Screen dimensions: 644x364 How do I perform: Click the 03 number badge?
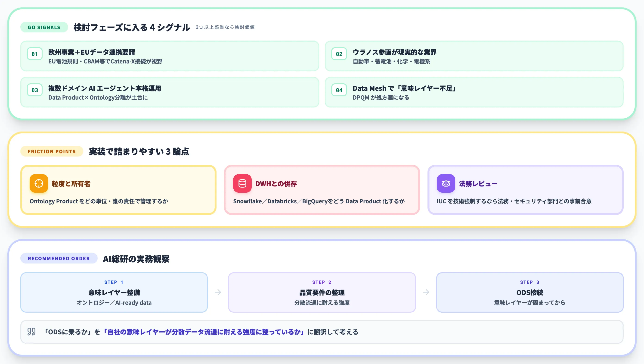pos(34,90)
